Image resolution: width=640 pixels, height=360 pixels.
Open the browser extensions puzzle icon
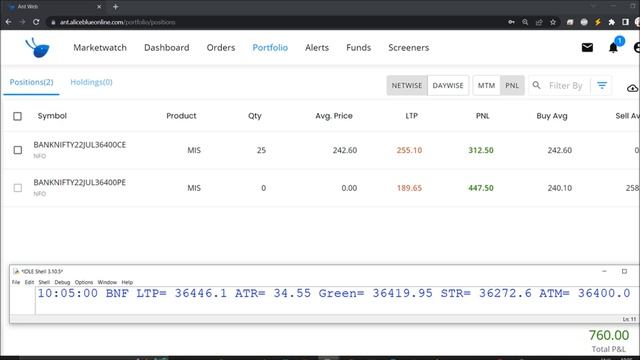(611, 22)
